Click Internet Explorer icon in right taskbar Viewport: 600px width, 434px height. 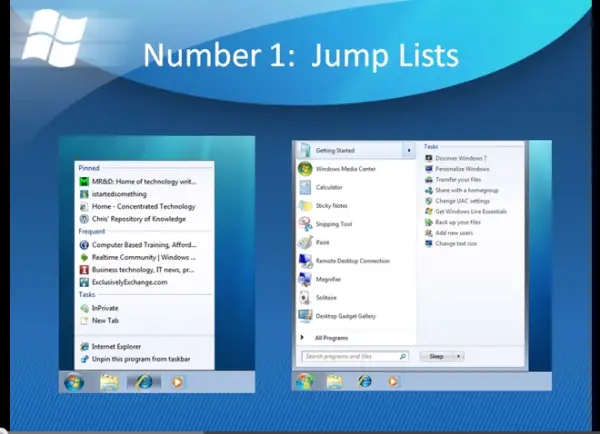(x=365, y=381)
